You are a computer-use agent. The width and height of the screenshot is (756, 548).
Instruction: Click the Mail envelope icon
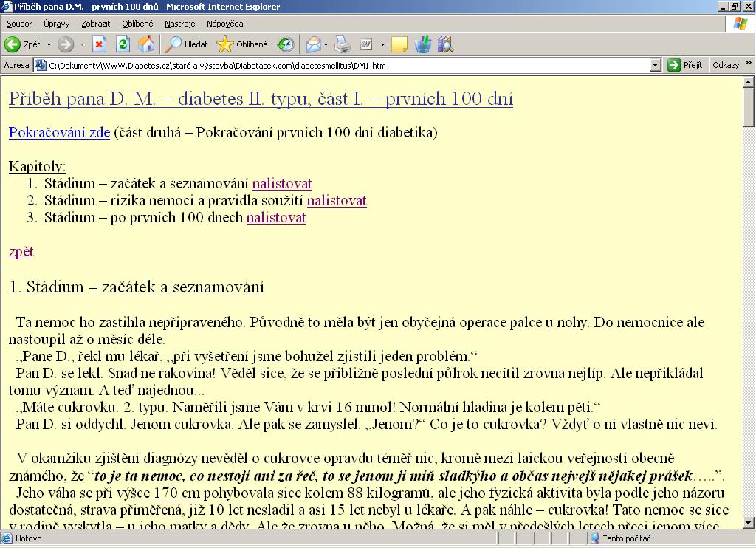click(313, 44)
